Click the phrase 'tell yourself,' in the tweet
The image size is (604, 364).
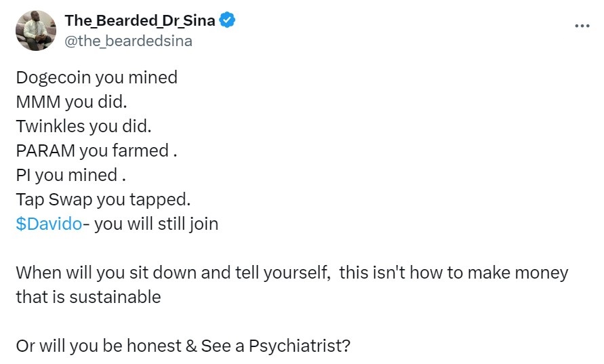pyautogui.click(x=283, y=272)
